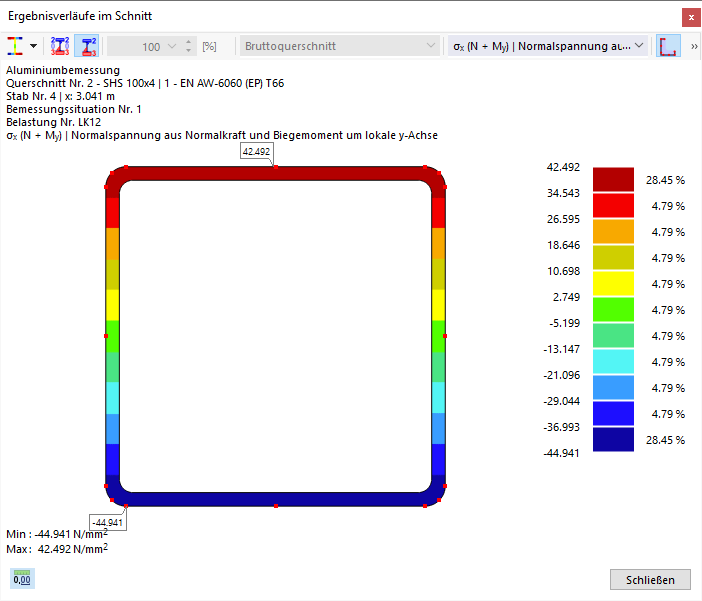The height and width of the screenshot is (601, 702).
Task: Click the stress point at top flange center
Action: pyautogui.click(x=276, y=167)
